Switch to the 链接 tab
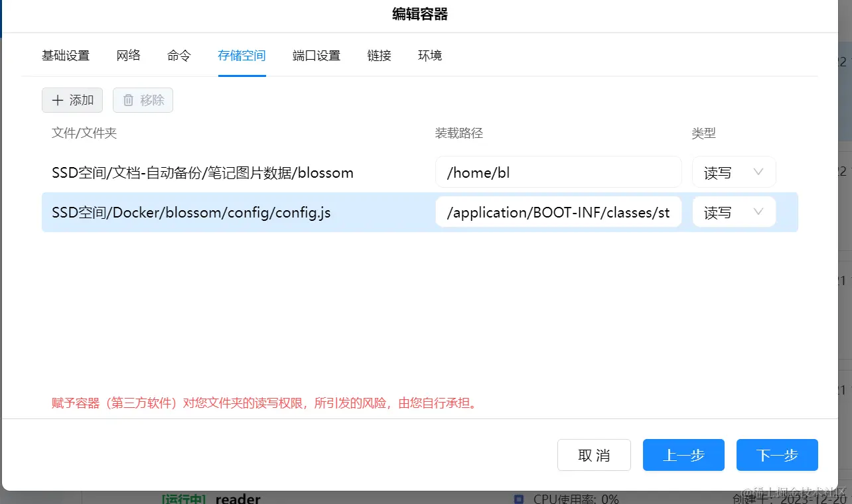This screenshot has width=852, height=504. pyautogui.click(x=379, y=56)
